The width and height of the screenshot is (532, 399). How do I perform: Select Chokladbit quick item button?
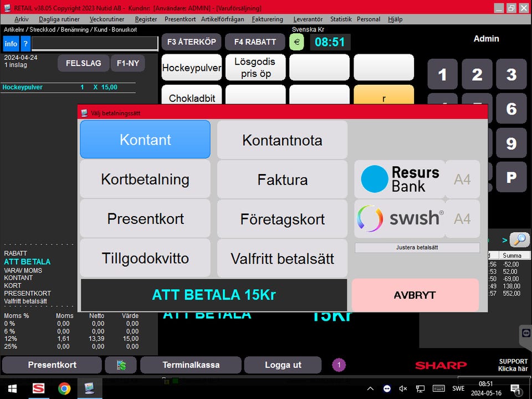coord(192,95)
